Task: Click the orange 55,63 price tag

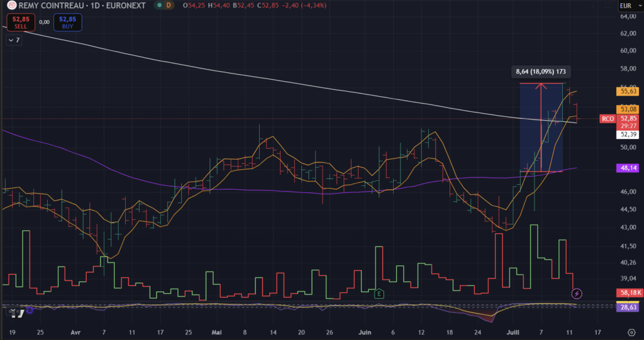Action: click(629, 91)
